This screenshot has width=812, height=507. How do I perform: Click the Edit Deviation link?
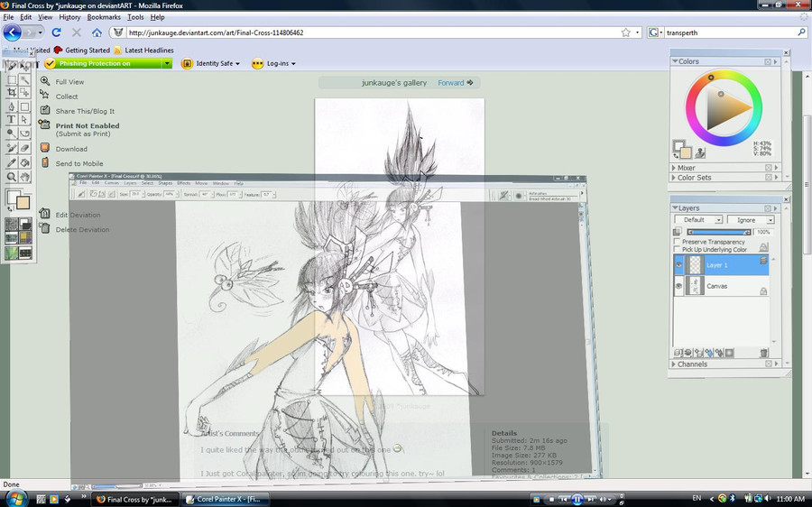78,215
